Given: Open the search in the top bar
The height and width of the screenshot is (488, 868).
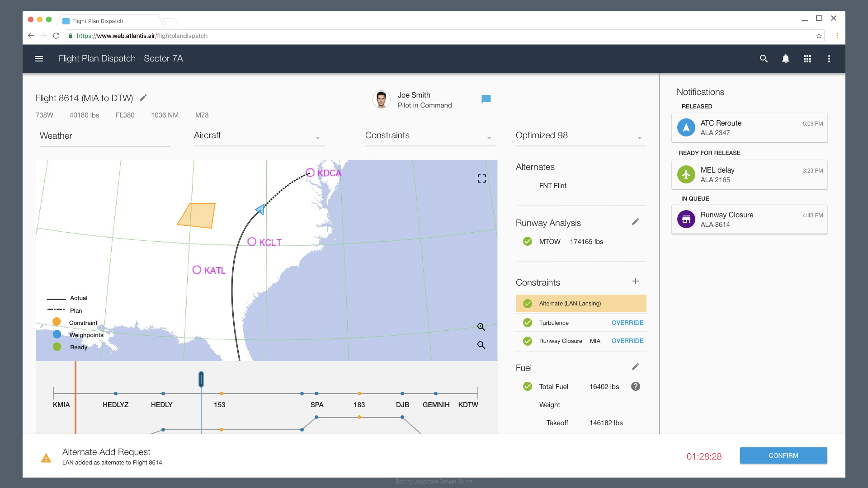Looking at the screenshot, I should pyautogui.click(x=764, y=59).
